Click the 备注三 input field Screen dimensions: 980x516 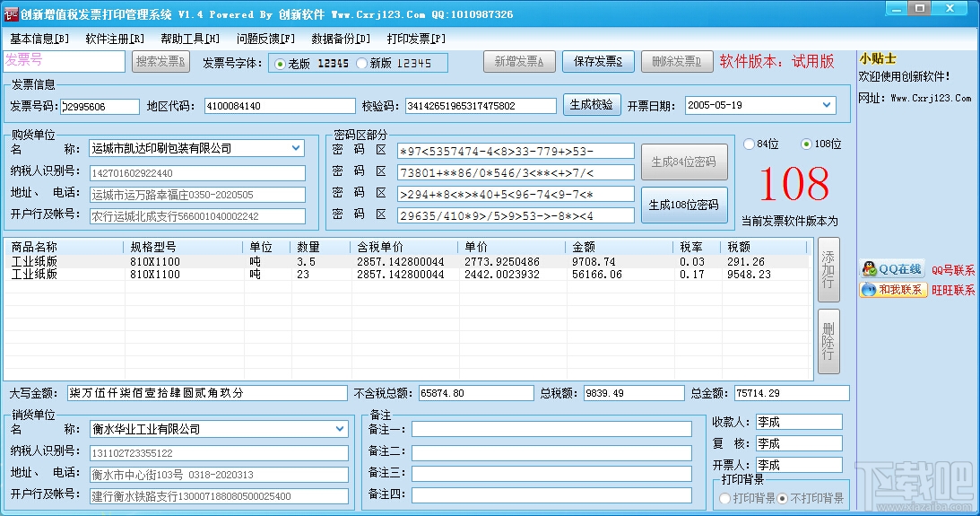tap(551, 474)
